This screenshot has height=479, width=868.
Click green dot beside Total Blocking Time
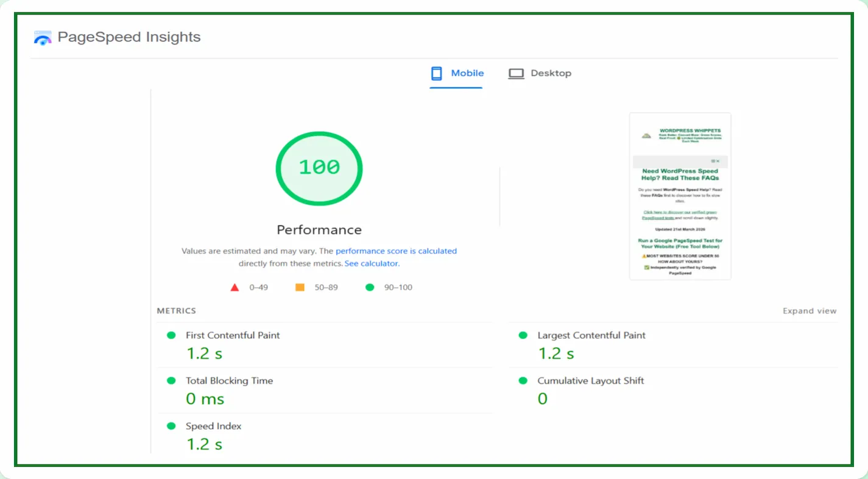(x=171, y=381)
